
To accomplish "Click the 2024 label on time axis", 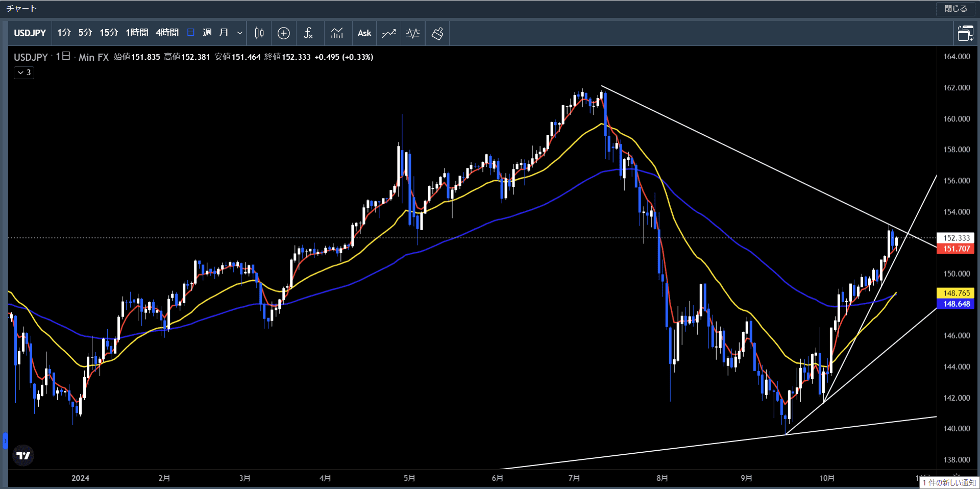I will (x=80, y=478).
